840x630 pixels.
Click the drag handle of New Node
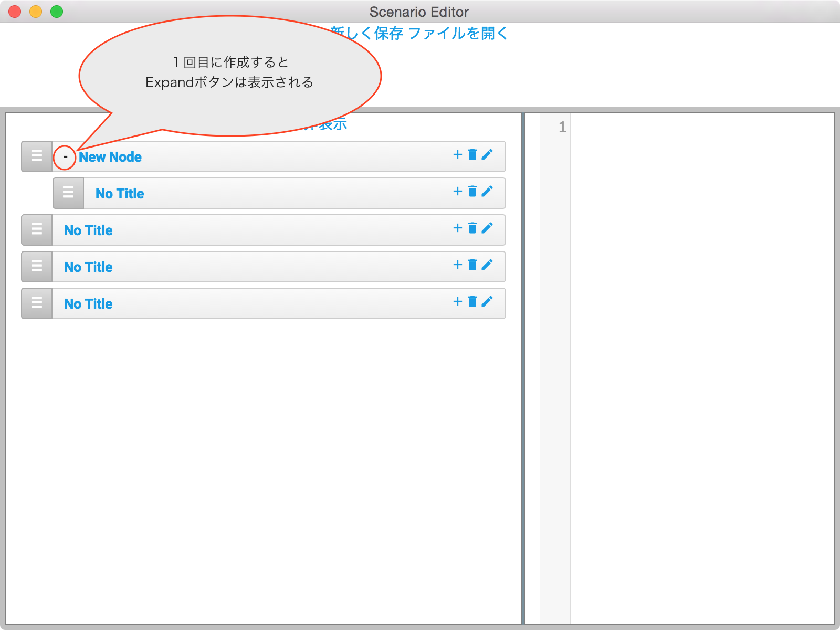[37, 156]
